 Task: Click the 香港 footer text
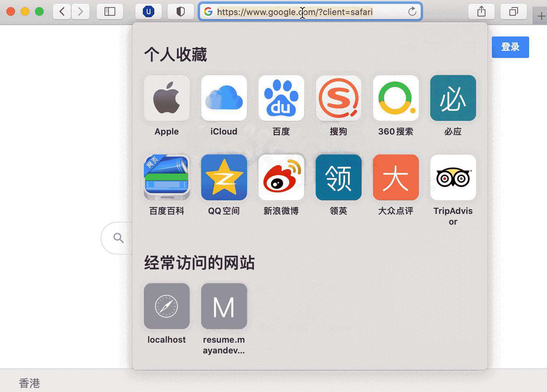(29, 383)
